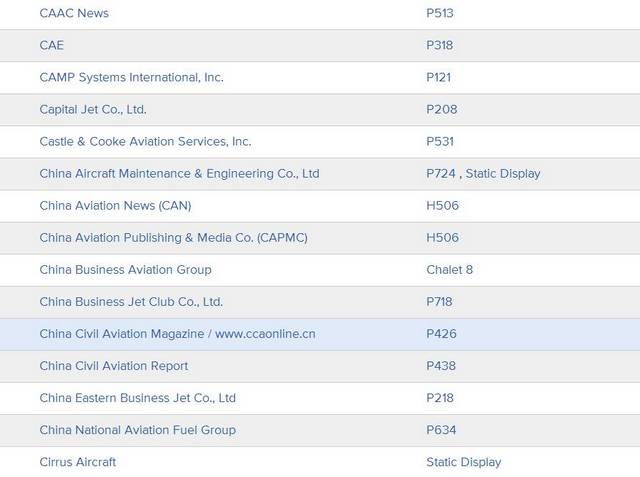
Task: Open Castle & Cooke Aviation Services entry
Action: pos(145,141)
